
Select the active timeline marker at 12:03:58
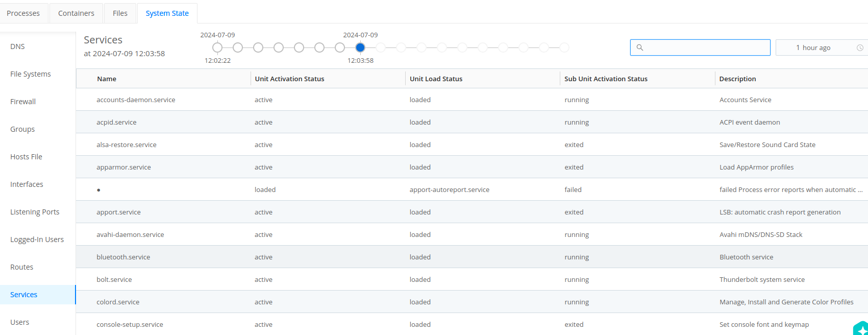pos(360,47)
